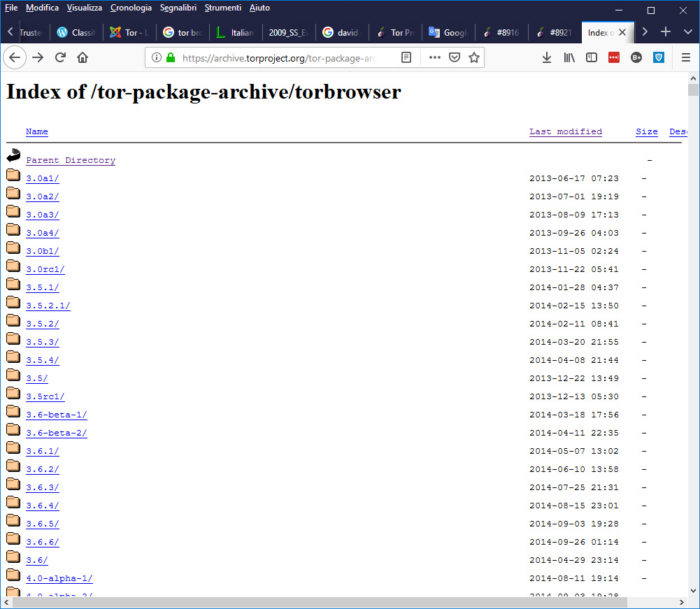Open the 3.0a1/ folder link
700x609 pixels.
click(x=42, y=178)
